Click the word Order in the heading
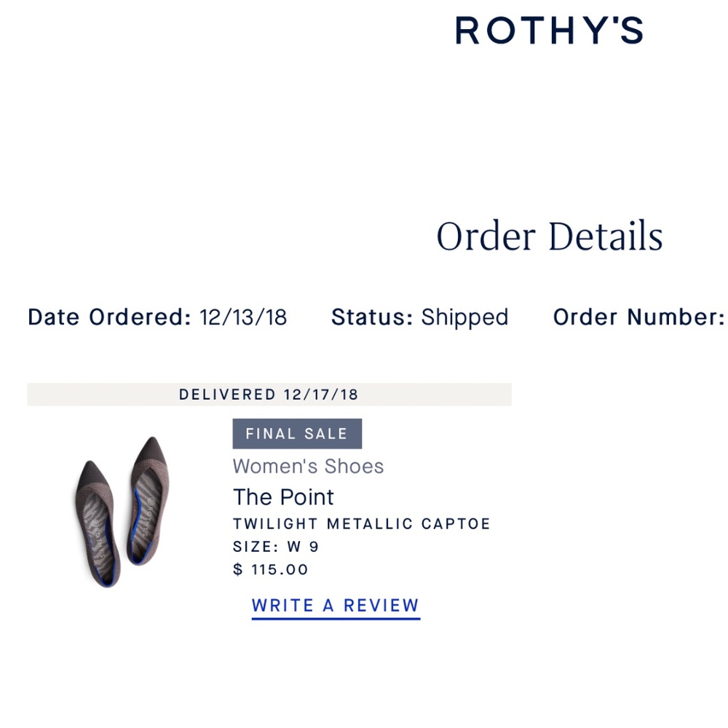This screenshot has height=728, width=728. 486,237
